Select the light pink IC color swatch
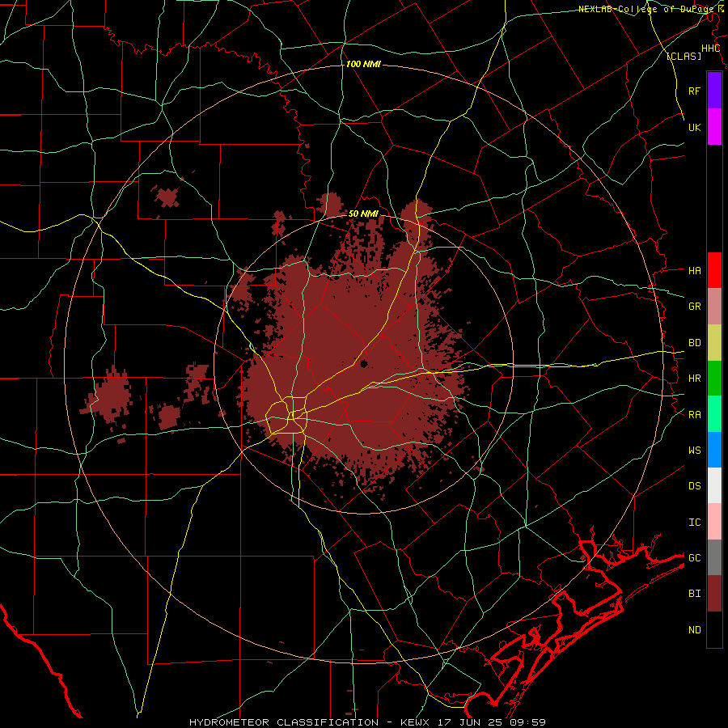 coord(714,522)
